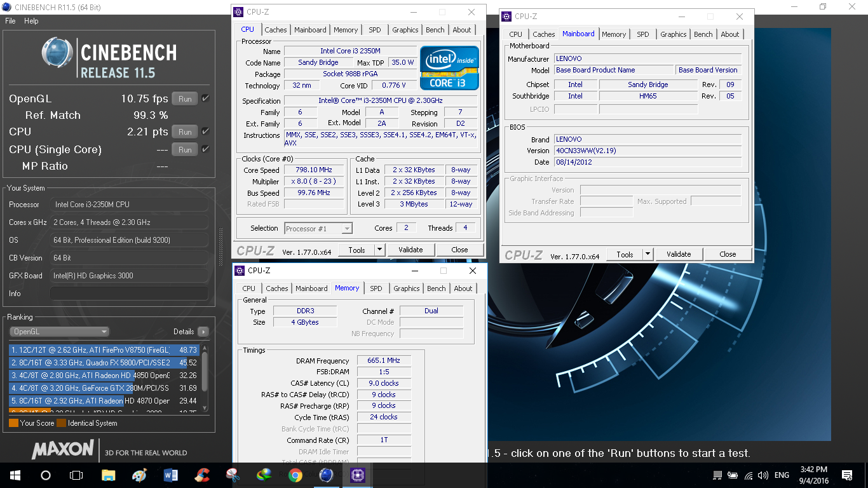
Task: Click the Cinebench title bar app icon
Action: click(x=8, y=7)
